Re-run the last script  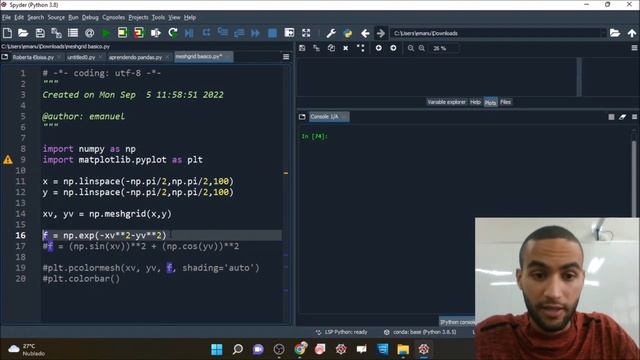pos(173,33)
